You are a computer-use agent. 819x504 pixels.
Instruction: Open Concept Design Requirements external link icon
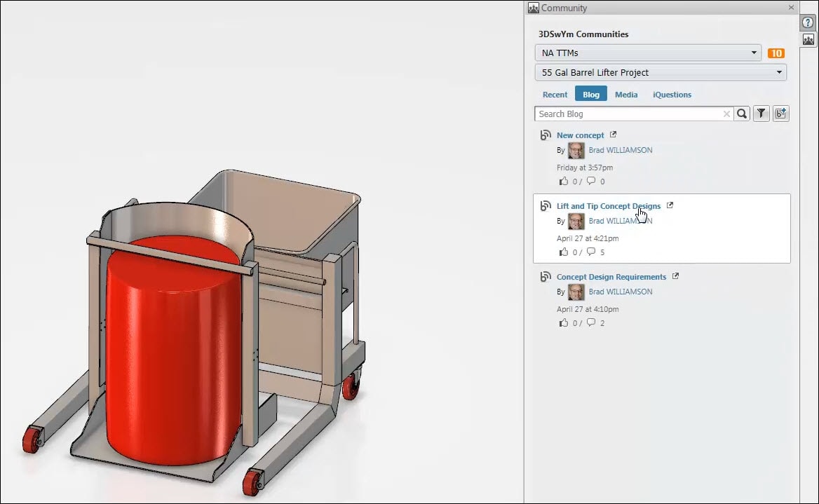click(675, 275)
